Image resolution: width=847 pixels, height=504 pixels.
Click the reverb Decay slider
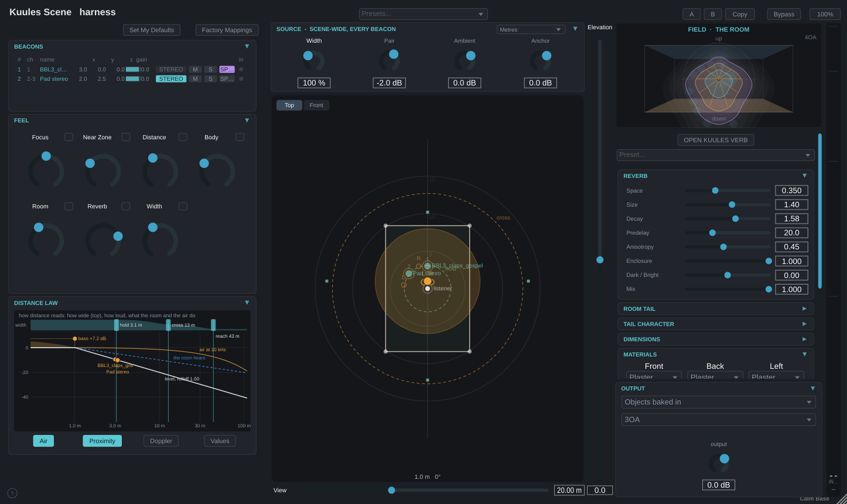[728, 218]
